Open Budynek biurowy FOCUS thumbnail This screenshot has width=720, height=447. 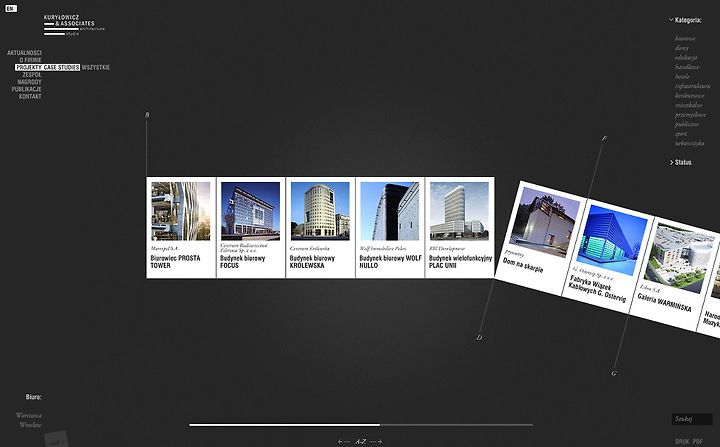pyautogui.click(x=250, y=211)
